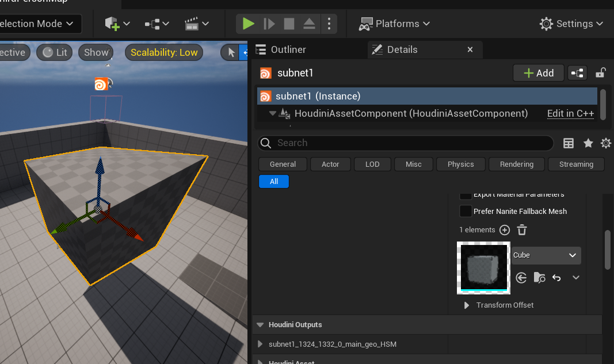Select the General category filter
Screen dimensions: 614x364
(x=283, y=164)
